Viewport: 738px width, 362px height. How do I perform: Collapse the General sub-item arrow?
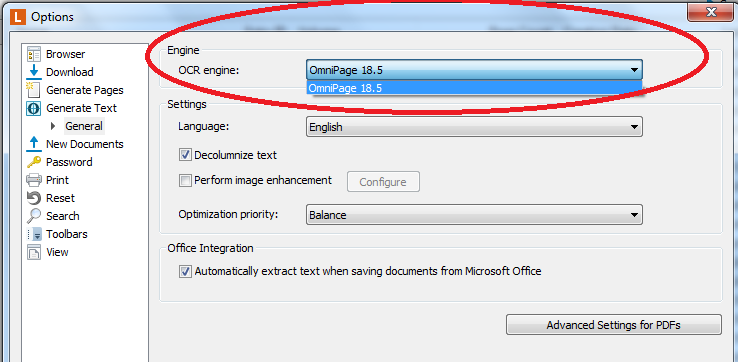pyautogui.click(x=53, y=126)
